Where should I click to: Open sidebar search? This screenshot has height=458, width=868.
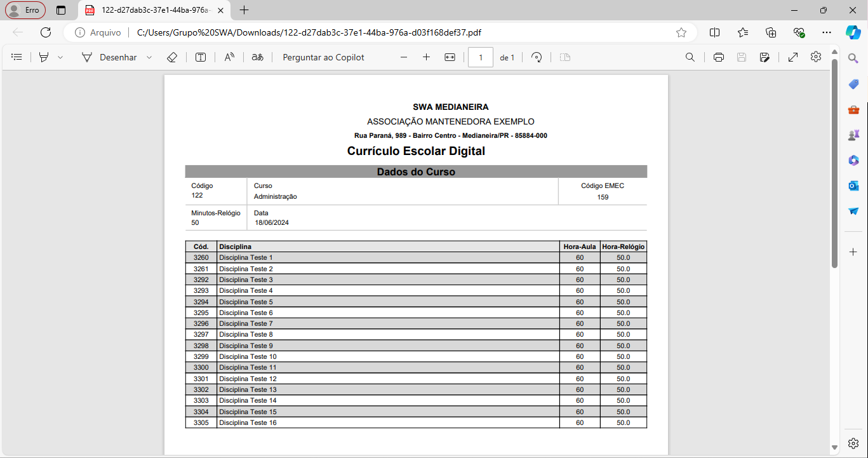click(x=853, y=58)
